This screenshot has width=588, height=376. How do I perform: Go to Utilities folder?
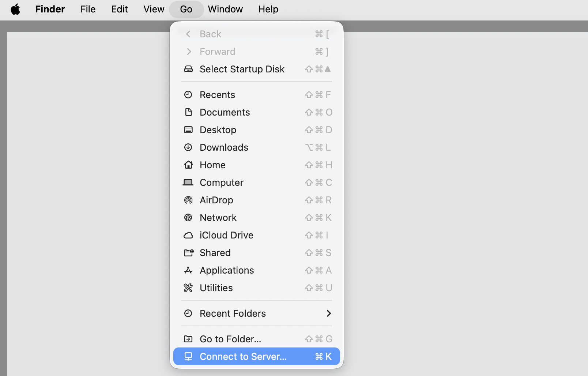(x=257, y=288)
